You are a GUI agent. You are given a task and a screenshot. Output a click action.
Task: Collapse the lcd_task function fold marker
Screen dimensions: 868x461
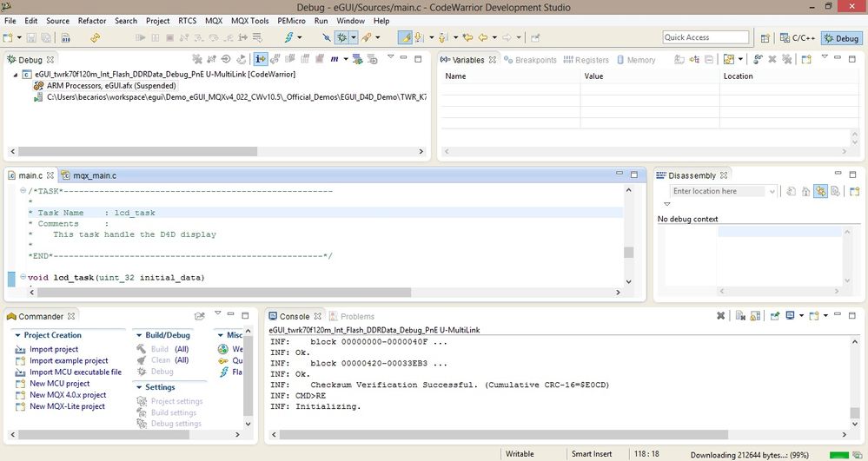(23, 277)
